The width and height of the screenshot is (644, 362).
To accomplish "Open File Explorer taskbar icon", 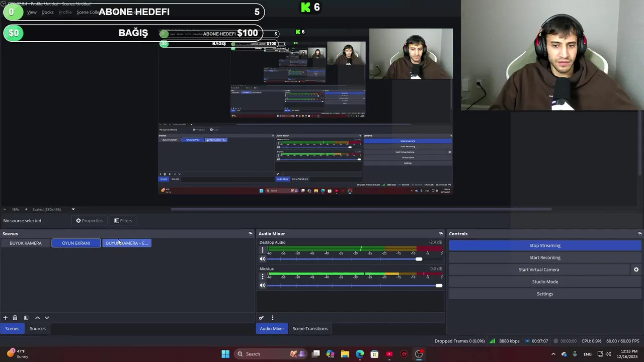I will click(345, 354).
